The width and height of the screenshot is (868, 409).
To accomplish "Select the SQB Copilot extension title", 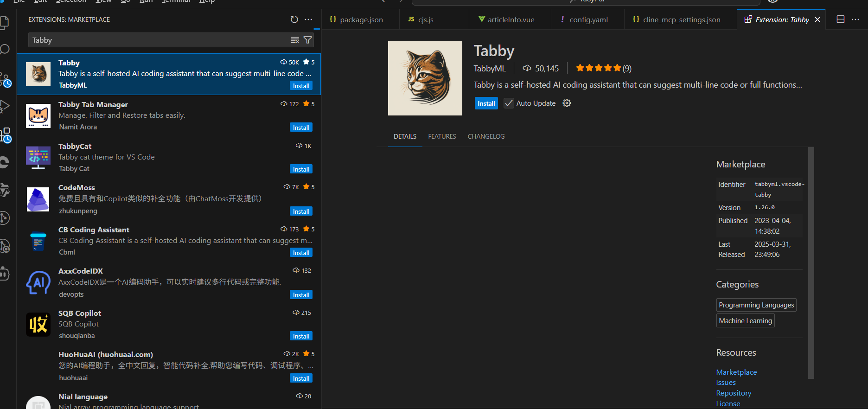I will click(80, 313).
